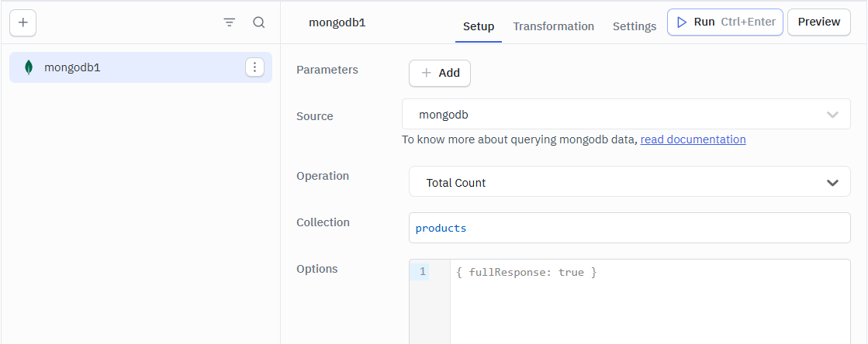Click the MongoDB leaf icon beside mongodb1
The height and width of the screenshot is (344, 868).
(x=29, y=67)
